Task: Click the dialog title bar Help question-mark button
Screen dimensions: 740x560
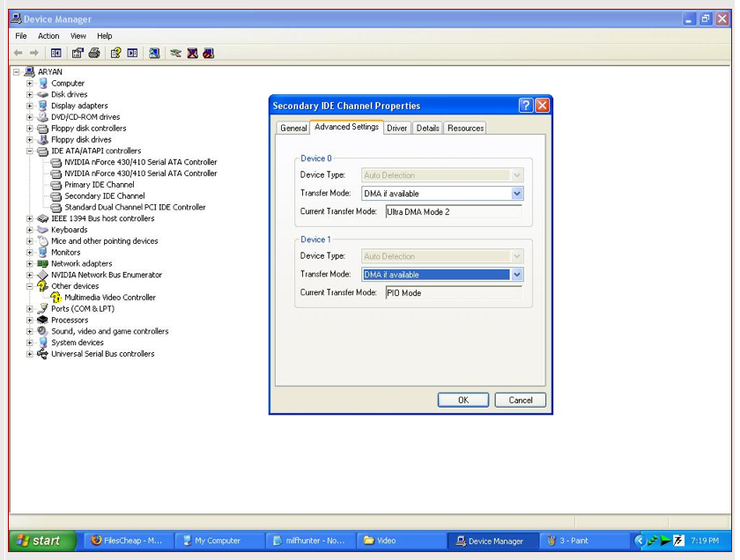Action: pyautogui.click(x=526, y=105)
